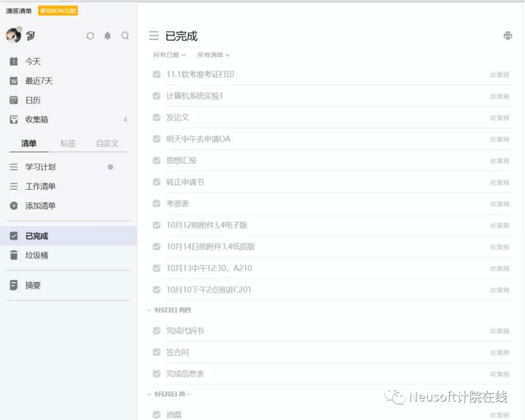Open the 所有日期 dropdown filter

[x=169, y=55]
